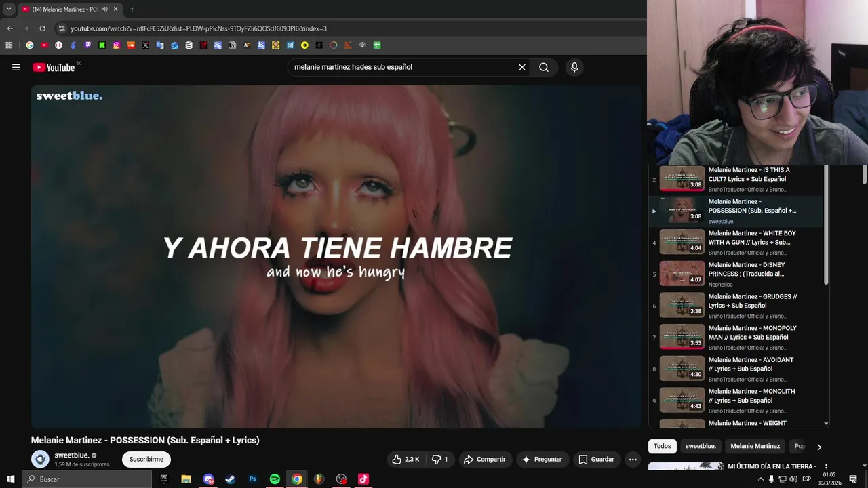Change the ESP input language indicator
This screenshot has width=868, height=488.
tap(806, 479)
